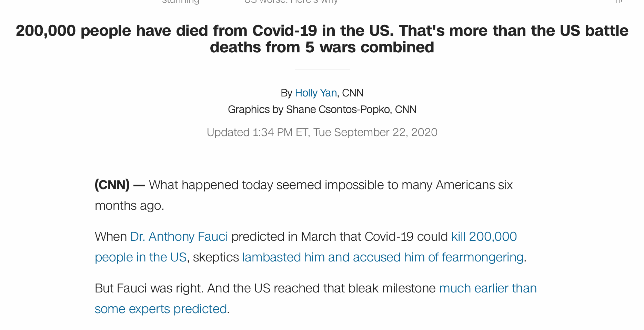Click the Shane Csontos-Popko graphics credit
Viewport: 644px width, 330px height.
point(322,110)
